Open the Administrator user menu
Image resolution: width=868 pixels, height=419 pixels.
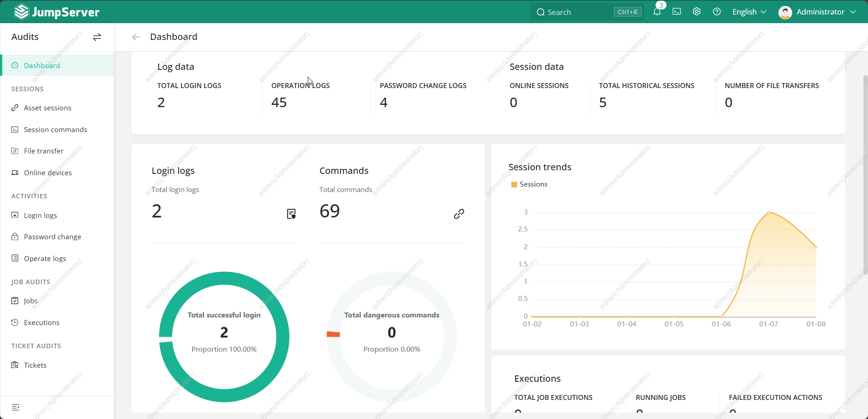pyautogui.click(x=817, y=12)
